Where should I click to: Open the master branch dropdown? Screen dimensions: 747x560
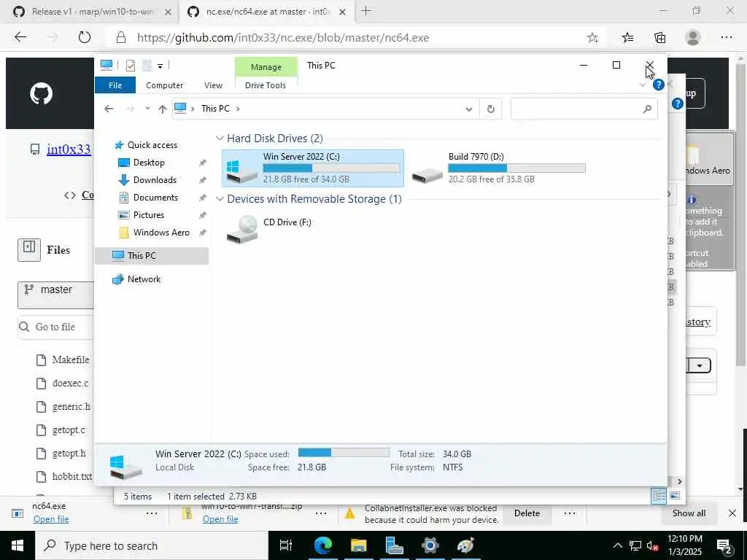click(56, 295)
